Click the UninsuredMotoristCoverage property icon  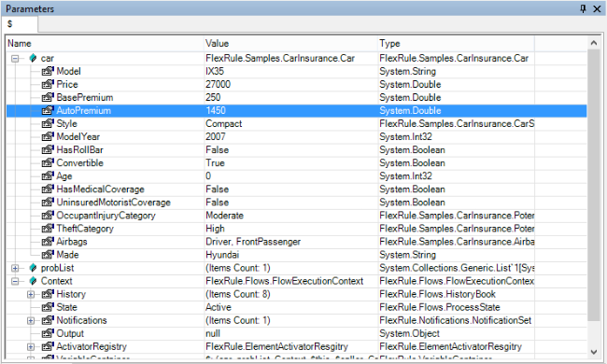coord(48,203)
